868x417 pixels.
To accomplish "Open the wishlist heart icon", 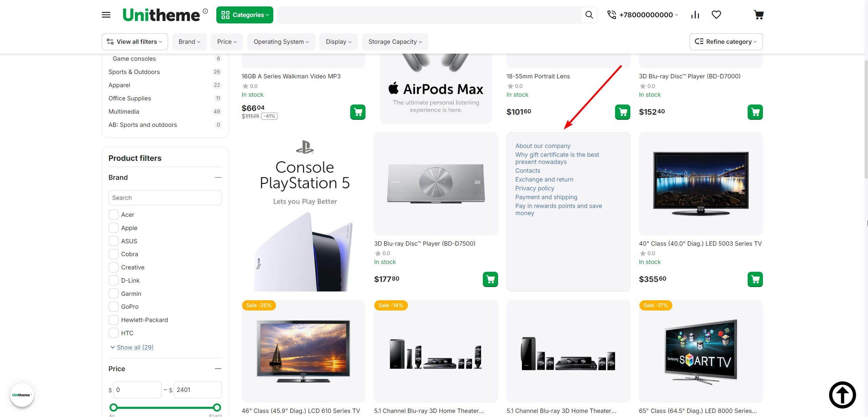I will (716, 15).
